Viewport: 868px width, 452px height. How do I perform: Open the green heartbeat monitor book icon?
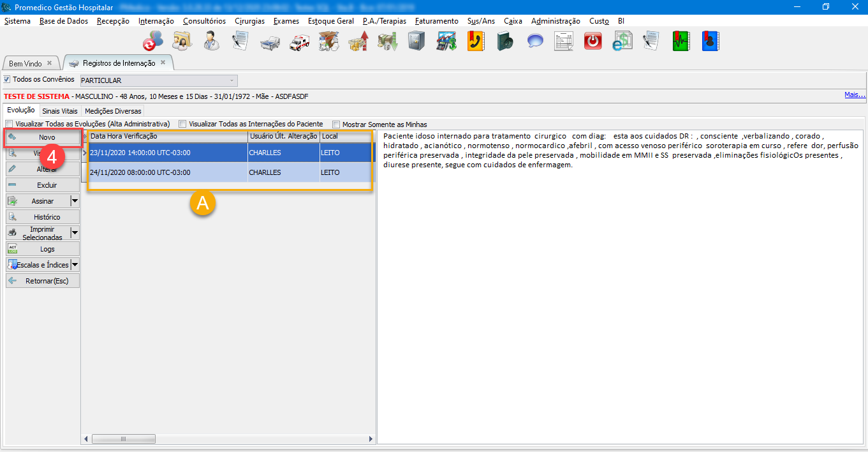tap(680, 41)
